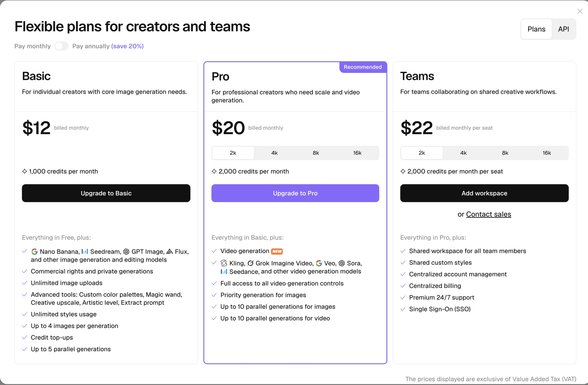
Task: Close the pricing plans dialog
Action: 579,11
